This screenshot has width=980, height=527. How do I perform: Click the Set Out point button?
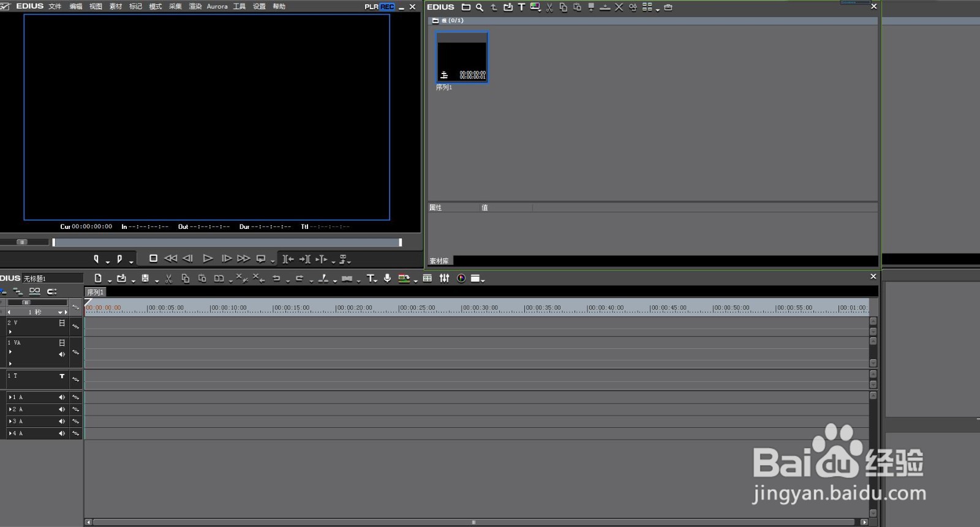tap(119, 259)
